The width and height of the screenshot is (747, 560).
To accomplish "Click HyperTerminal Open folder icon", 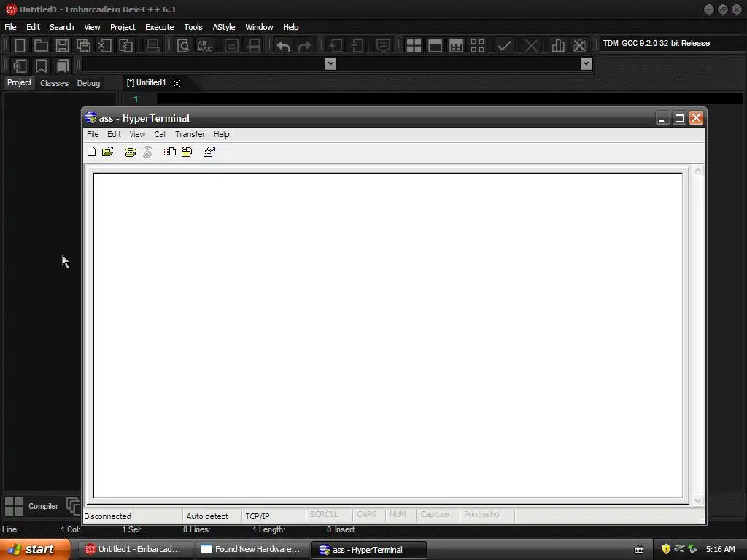I will (x=108, y=152).
